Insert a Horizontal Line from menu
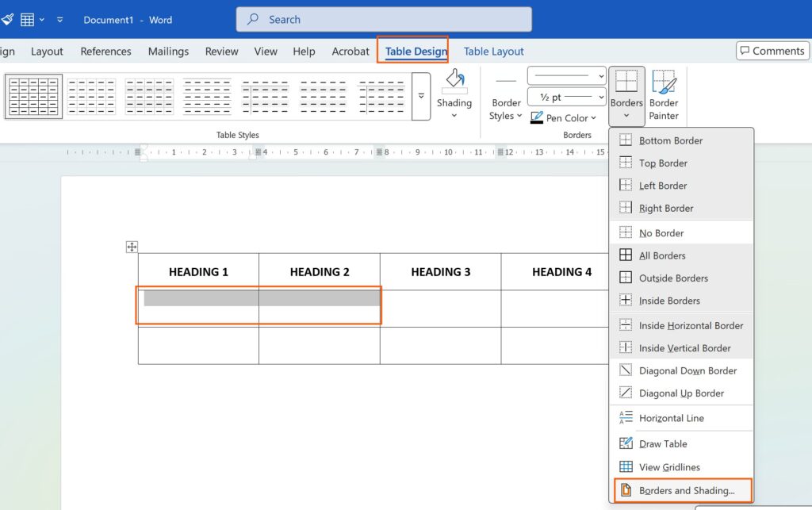This screenshot has height=510, width=812. coord(671,418)
